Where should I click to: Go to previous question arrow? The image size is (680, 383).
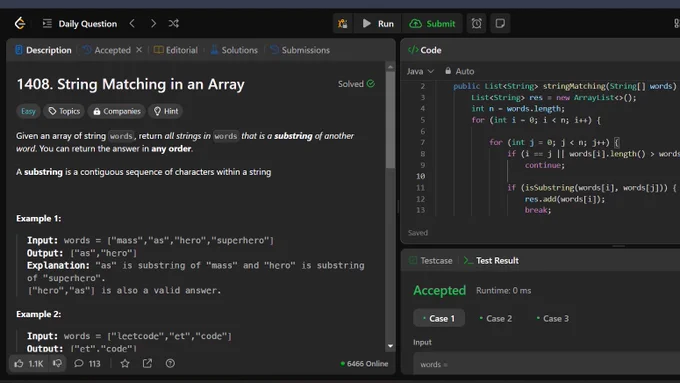point(132,23)
